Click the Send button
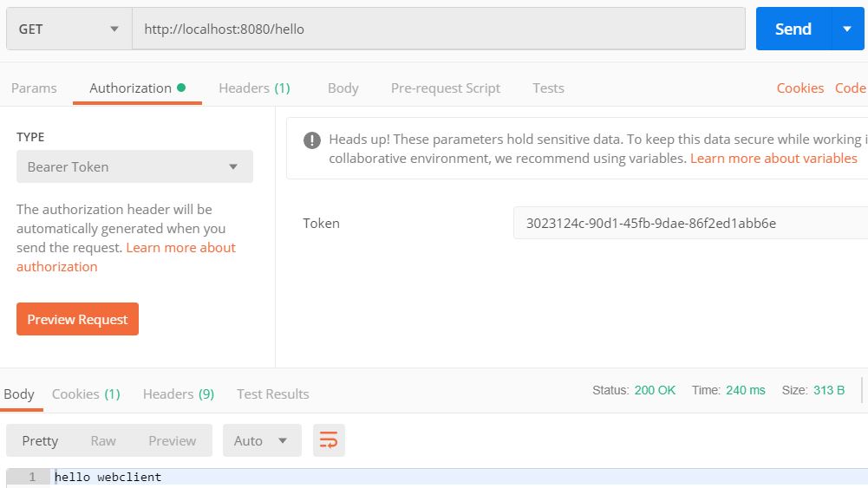Viewport: 868px width, 488px height. point(793,29)
